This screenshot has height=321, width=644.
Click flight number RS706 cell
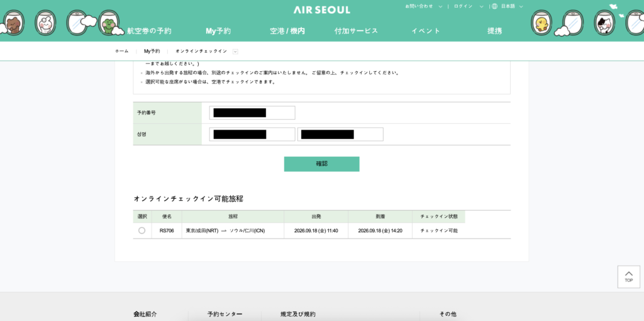[x=167, y=230]
